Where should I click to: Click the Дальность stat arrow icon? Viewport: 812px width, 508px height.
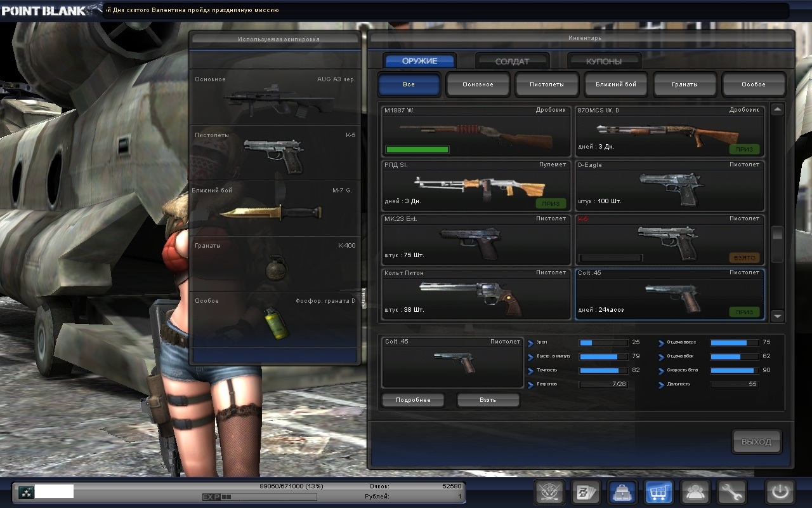(x=662, y=385)
